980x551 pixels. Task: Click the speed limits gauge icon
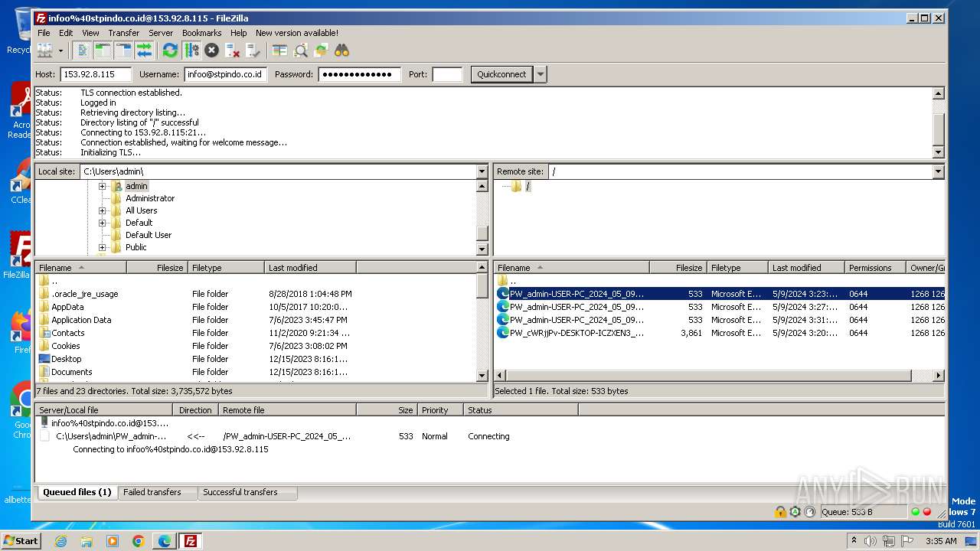click(x=809, y=512)
